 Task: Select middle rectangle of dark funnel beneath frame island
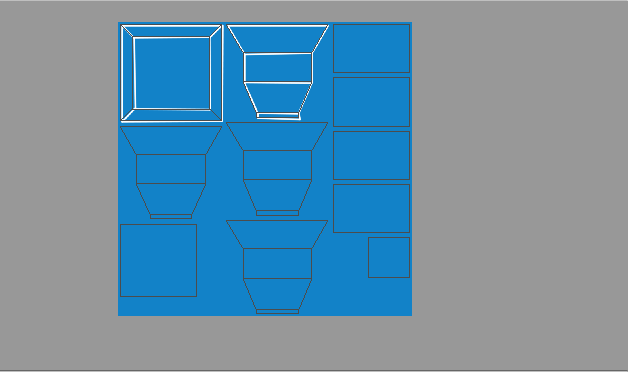171,169
